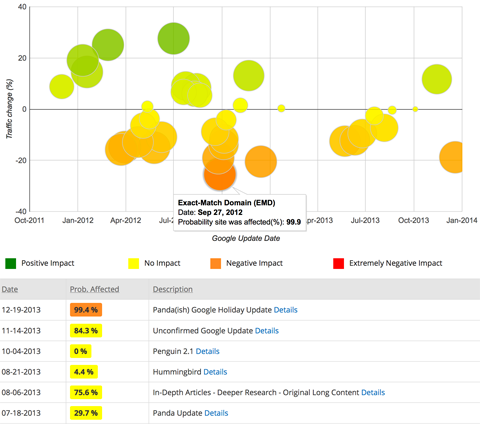The height and width of the screenshot is (424, 480).
Task: Click the lime bubble near Nov-2013
Action: [437, 79]
